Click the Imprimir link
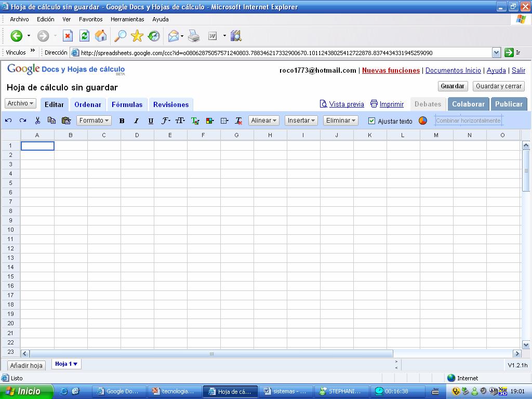This screenshot has width=532, height=399. pos(387,104)
